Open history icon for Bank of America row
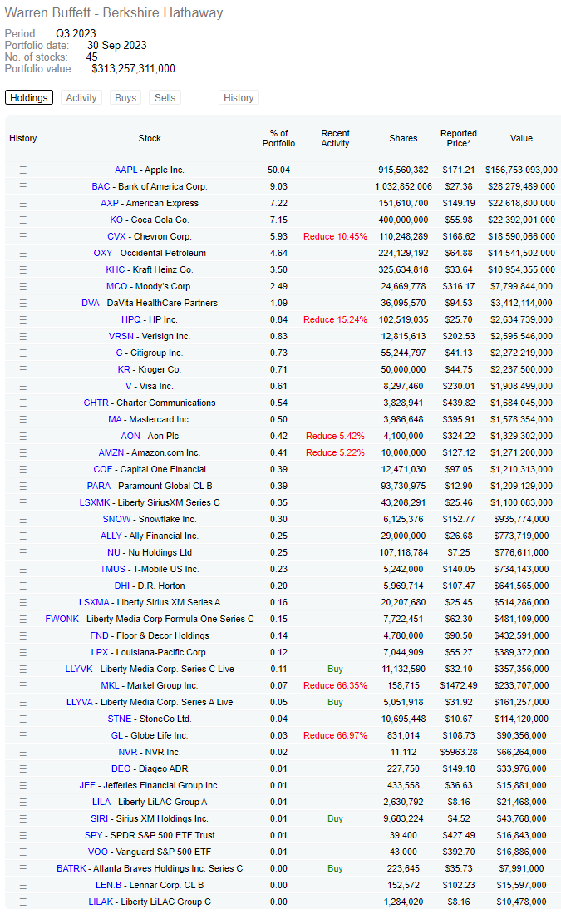This screenshot has width=561, height=924. pos(23,187)
